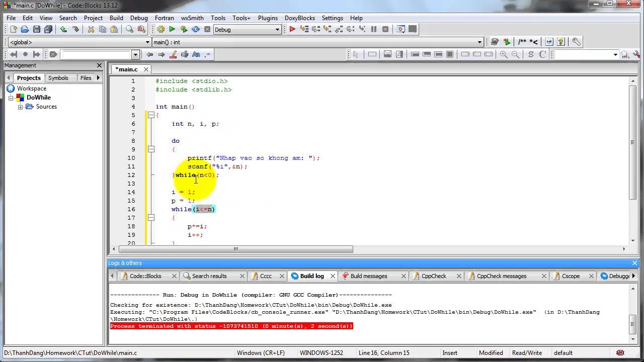Open the Replace tool icon
This screenshot has height=362, width=644.
141,29
